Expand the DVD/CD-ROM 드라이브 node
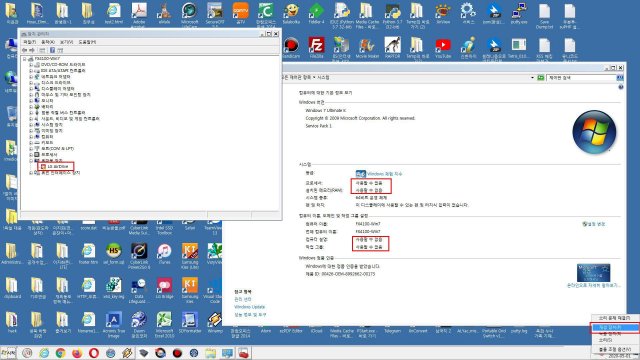This screenshot has width=640, height=360. point(31,64)
